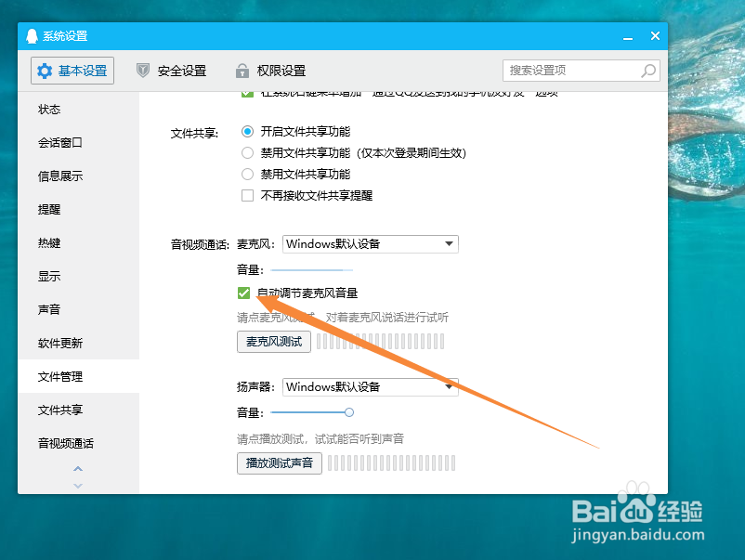745x560 pixels.
Task: Open the 热键 settings section
Action: tap(78, 242)
